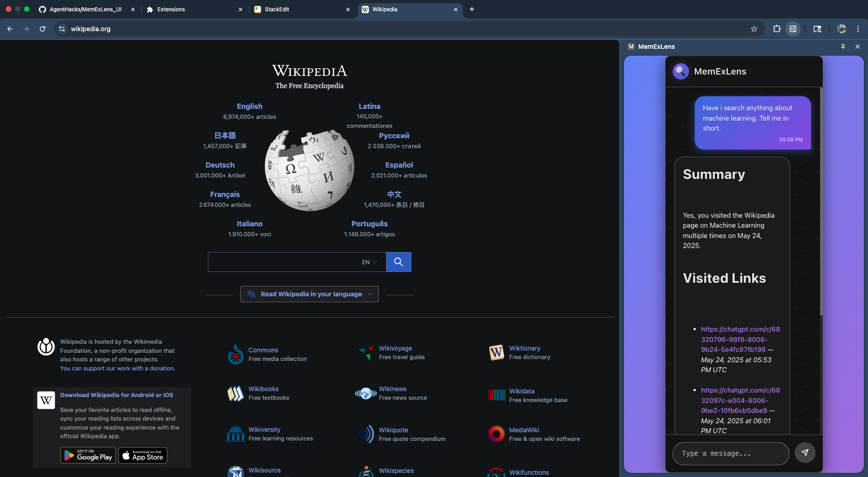Open the Wikispecies text link
Viewport: 868px width, 477px height.
(396, 471)
